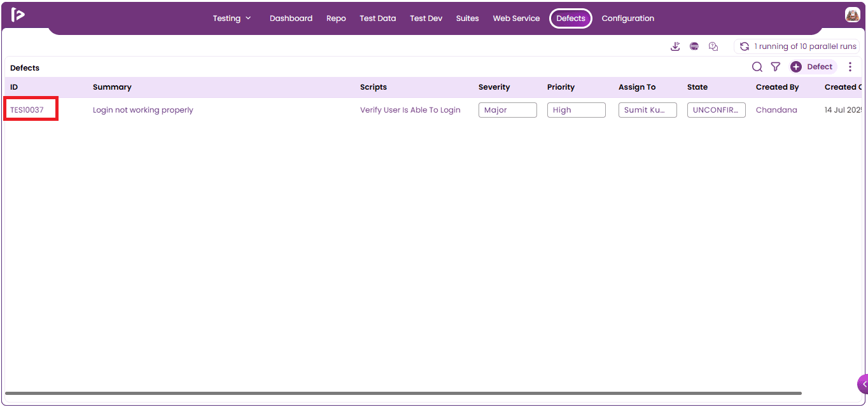The image size is (868, 407).
Task: Expand the side panel arrow handle
Action: pyautogui.click(x=863, y=384)
